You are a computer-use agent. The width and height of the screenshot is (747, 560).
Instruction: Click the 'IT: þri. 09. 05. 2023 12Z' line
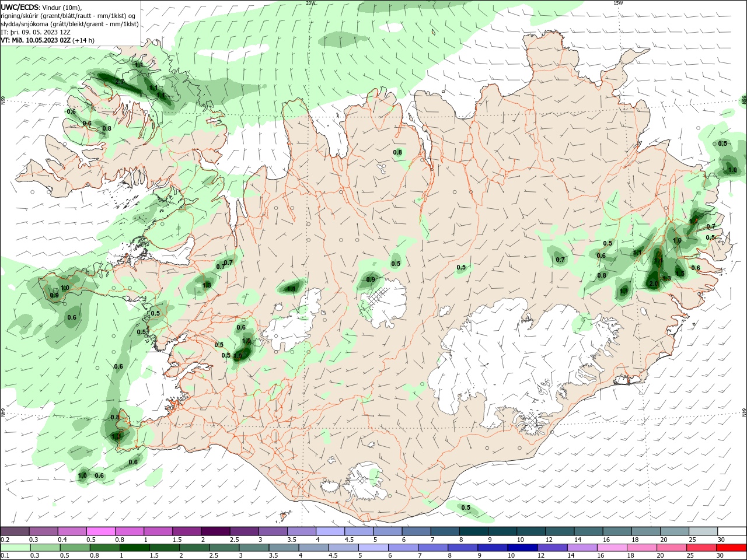(x=36, y=32)
